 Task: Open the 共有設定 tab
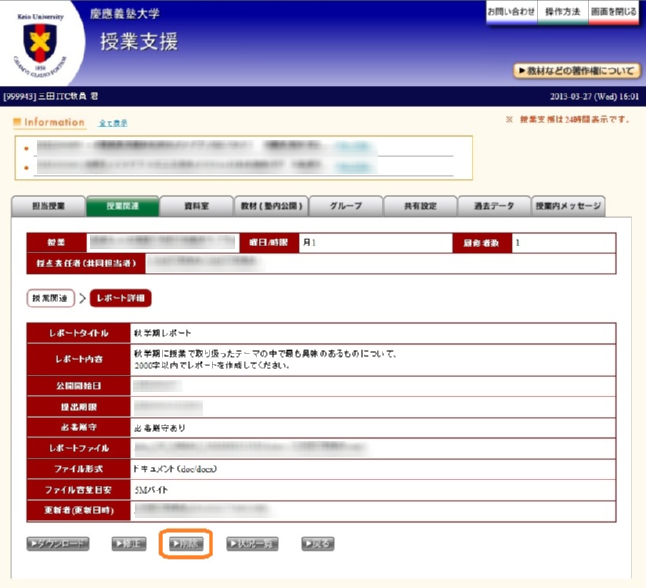click(420, 206)
